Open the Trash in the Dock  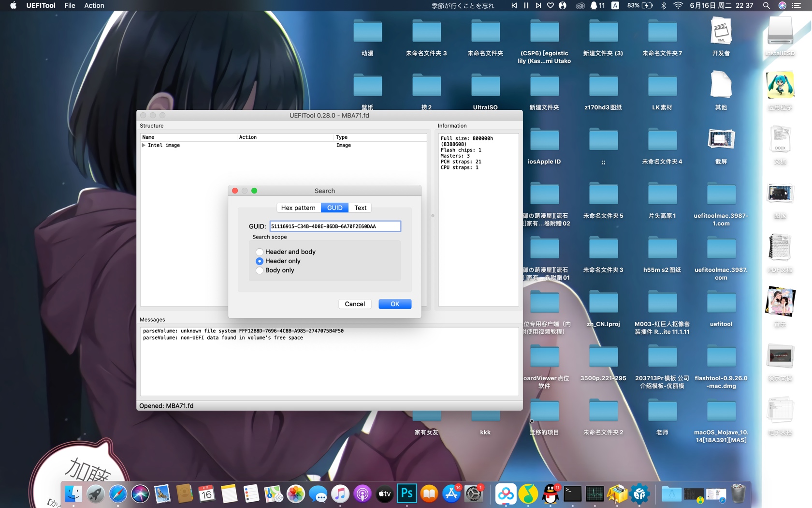pyautogui.click(x=739, y=494)
